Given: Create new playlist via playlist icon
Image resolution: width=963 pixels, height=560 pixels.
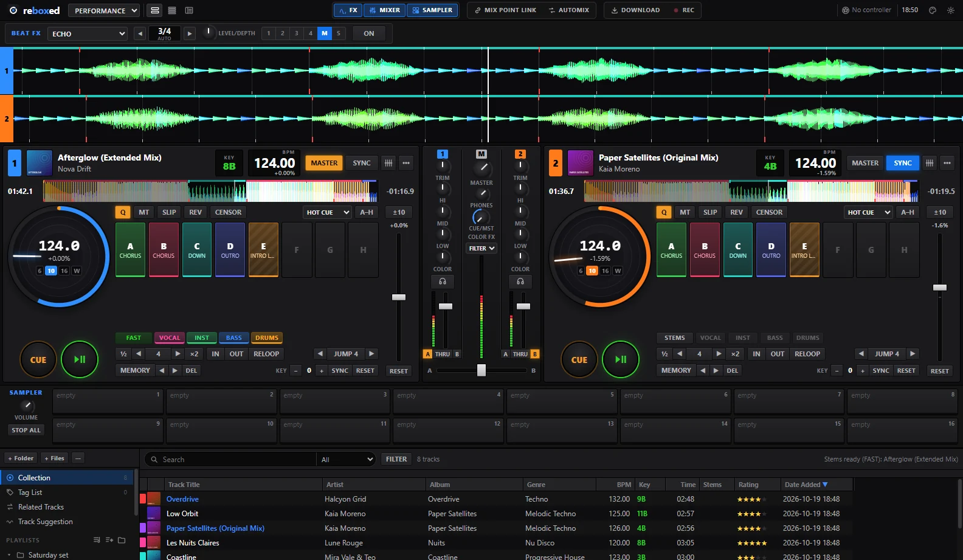Looking at the screenshot, I should point(97,540).
